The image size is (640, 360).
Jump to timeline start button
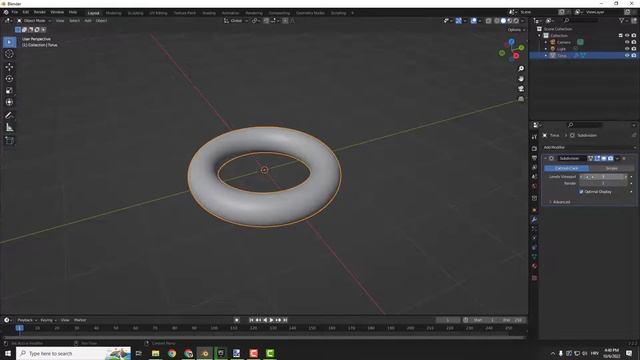click(251, 320)
